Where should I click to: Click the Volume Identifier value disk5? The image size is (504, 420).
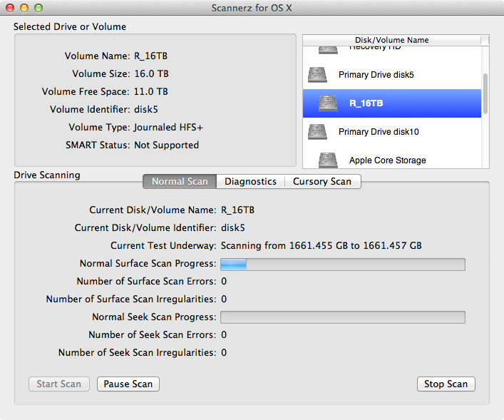tap(146, 109)
